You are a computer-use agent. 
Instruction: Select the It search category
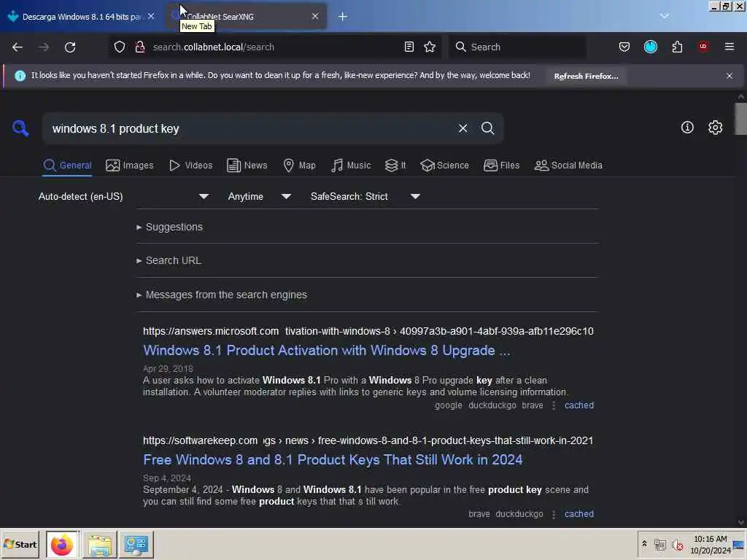(x=395, y=166)
